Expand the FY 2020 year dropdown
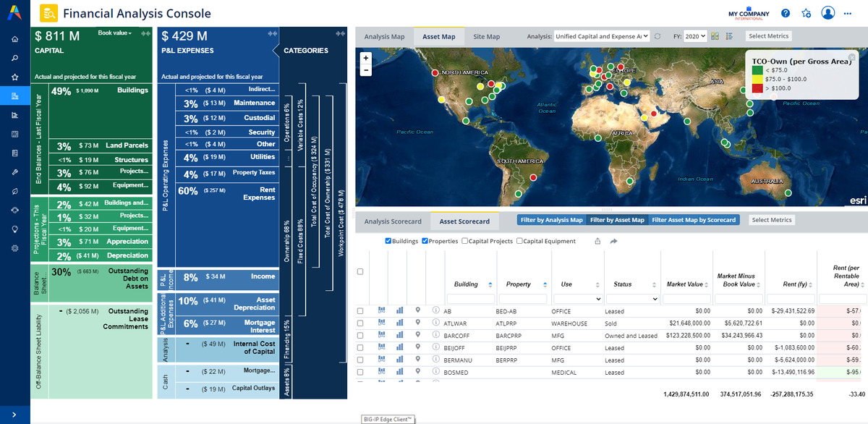 696,36
